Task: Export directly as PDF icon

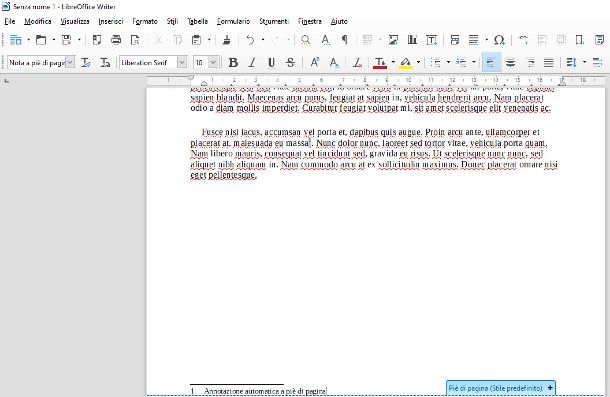Action: point(97,40)
